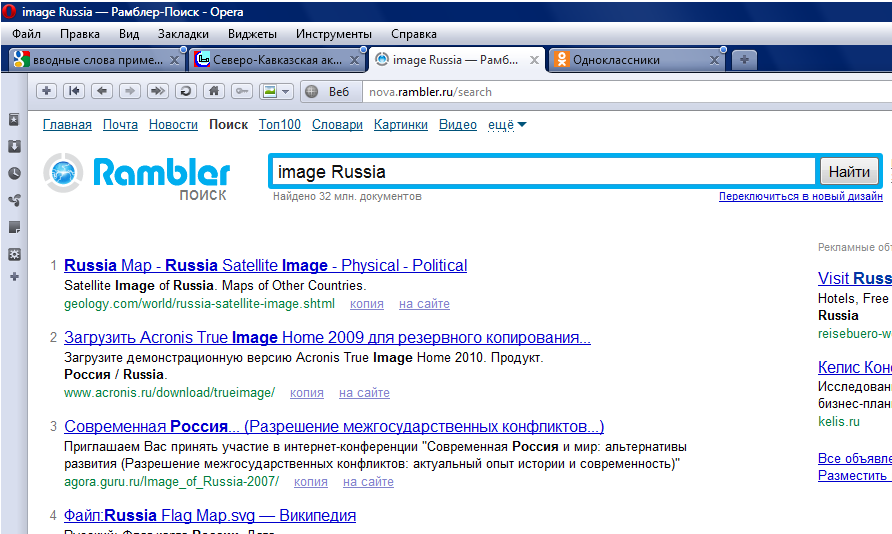Image resolution: width=892 pixels, height=534 pixels.
Task: Reload the page with Reload button
Action: coord(185,91)
